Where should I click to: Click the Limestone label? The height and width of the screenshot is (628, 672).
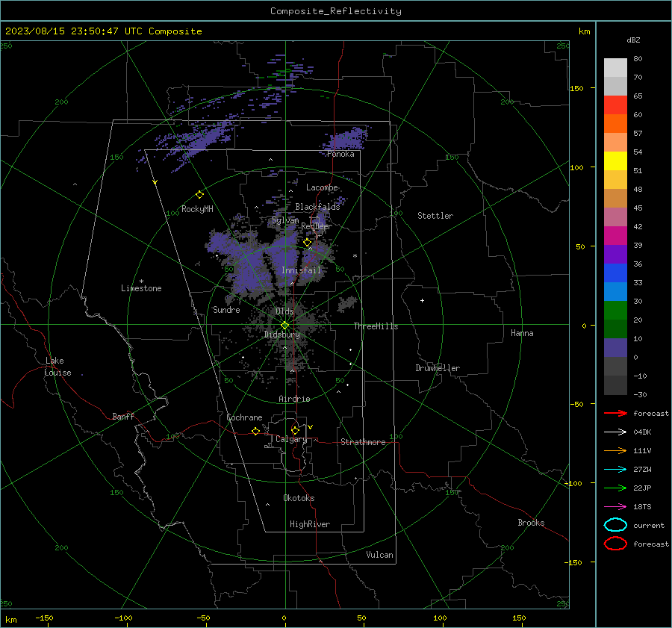click(x=141, y=288)
